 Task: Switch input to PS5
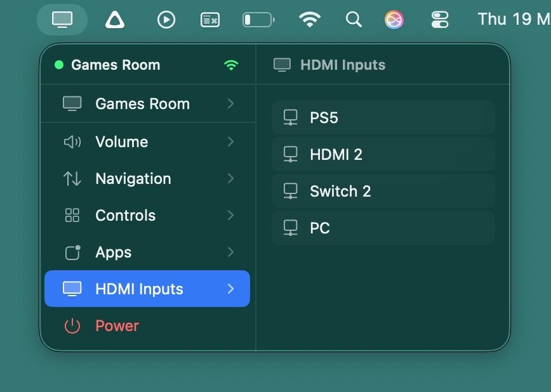click(x=383, y=118)
